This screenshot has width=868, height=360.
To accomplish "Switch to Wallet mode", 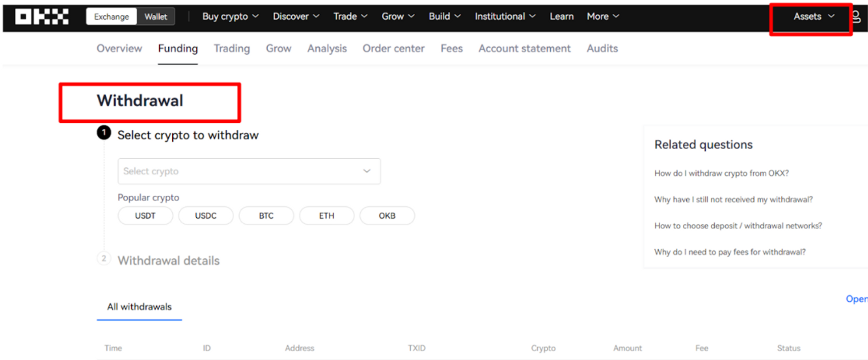I will pos(155,16).
